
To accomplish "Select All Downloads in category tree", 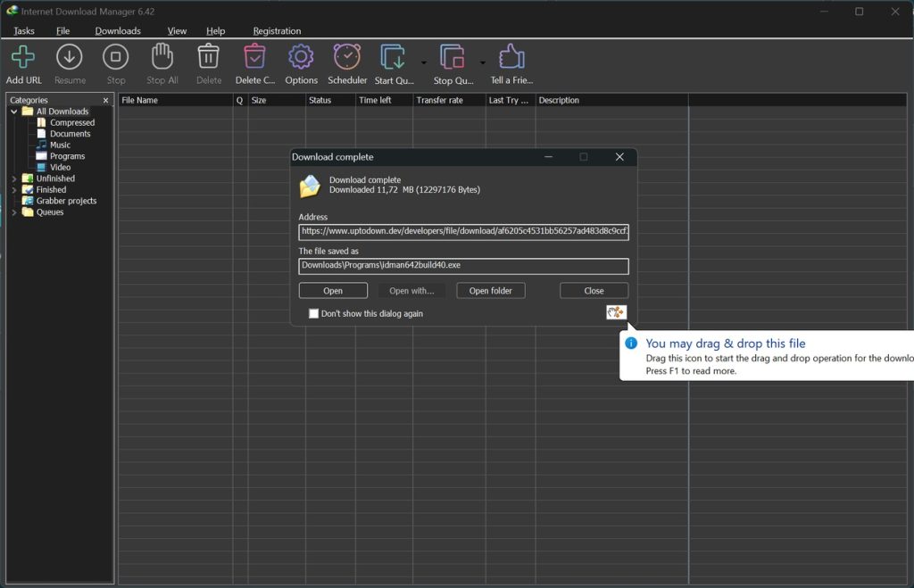I will click(62, 112).
